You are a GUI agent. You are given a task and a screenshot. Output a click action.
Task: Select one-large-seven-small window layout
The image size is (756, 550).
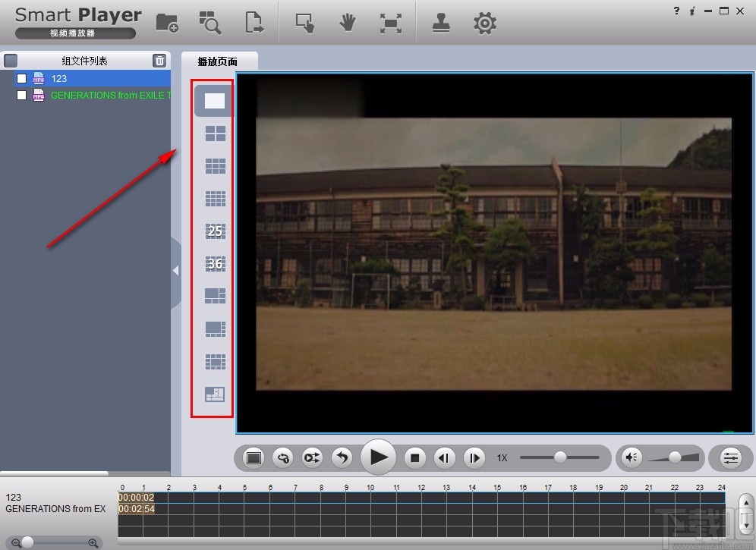pos(215,328)
